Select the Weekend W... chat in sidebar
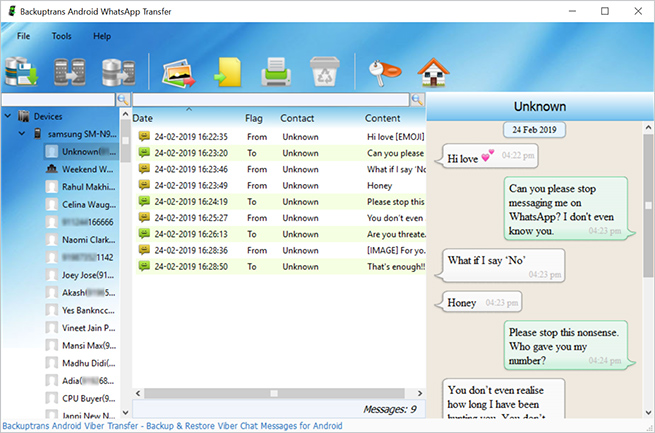Image resolution: width=655 pixels, height=433 pixels. (x=87, y=169)
